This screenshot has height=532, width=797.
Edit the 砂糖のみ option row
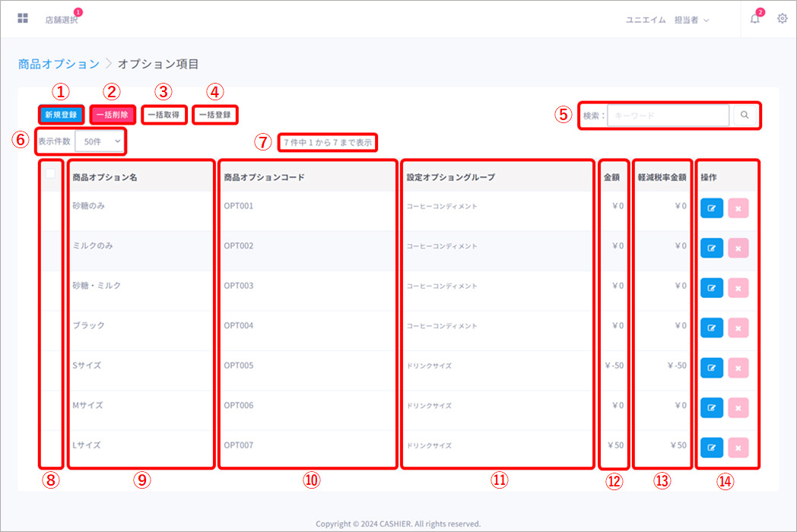pos(712,208)
